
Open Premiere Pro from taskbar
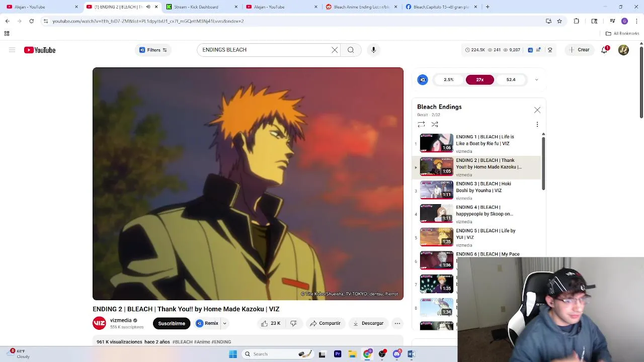tap(338, 354)
